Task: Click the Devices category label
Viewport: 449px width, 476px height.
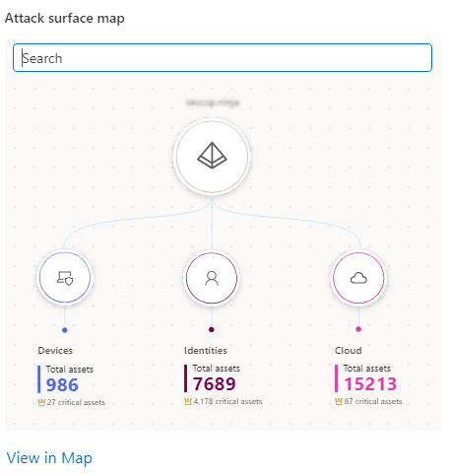Action: click(x=55, y=351)
